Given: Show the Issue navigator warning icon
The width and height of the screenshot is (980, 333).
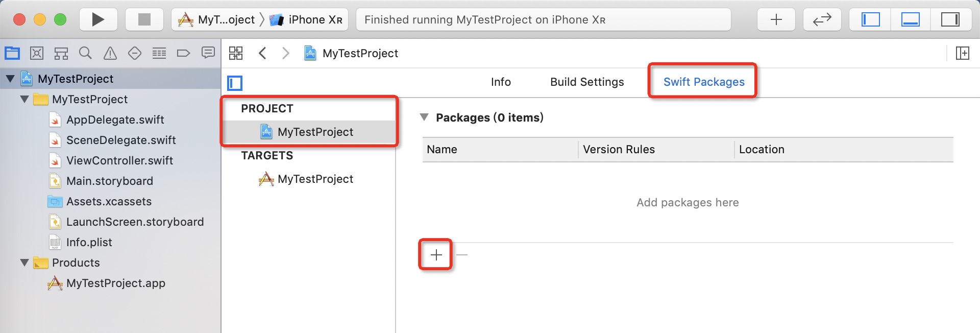Looking at the screenshot, I should [x=110, y=53].
